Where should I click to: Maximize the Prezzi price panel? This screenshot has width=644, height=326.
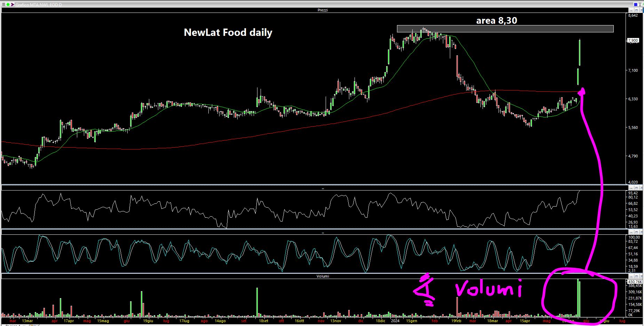click(636, 10)
